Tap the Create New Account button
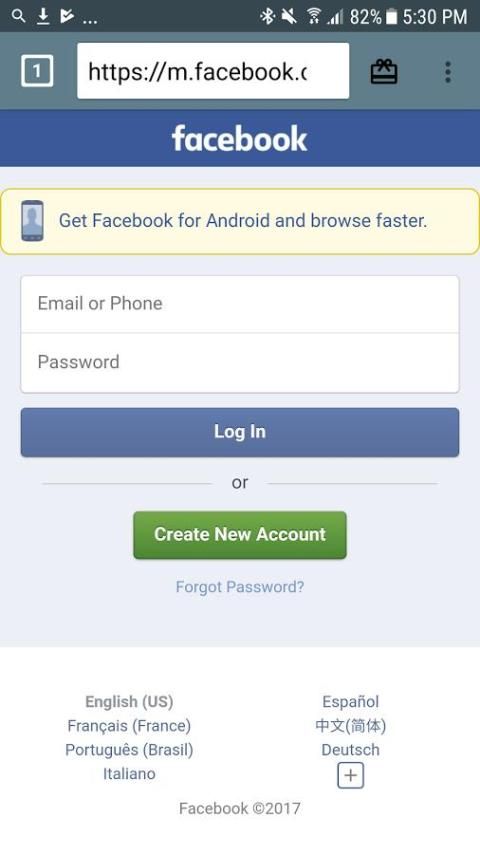The width and height of the screenshot is (480, 854). 240,535
